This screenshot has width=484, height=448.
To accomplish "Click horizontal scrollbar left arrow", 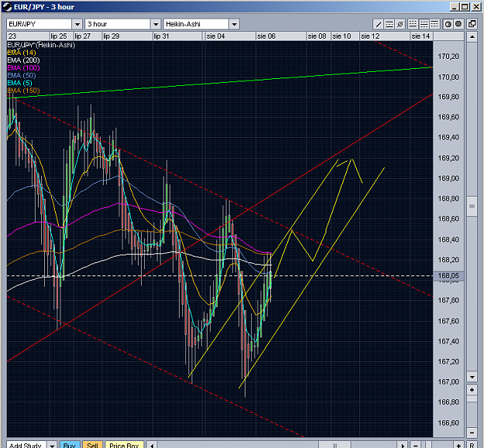I will (152, 445).
